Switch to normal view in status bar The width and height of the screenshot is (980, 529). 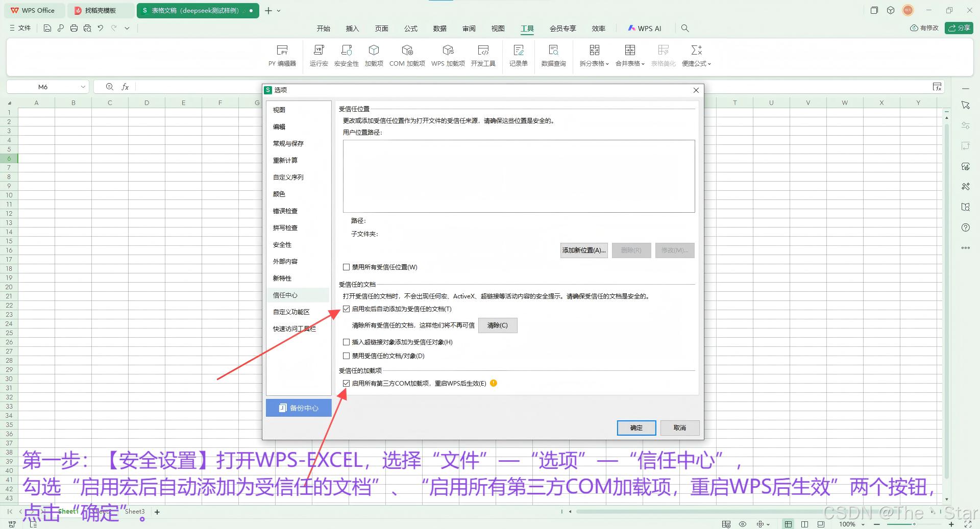(789, 524)
